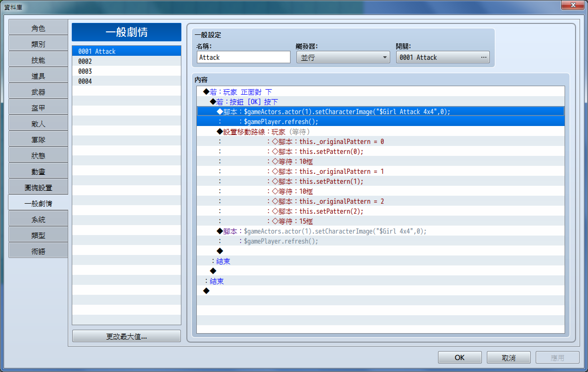Select the 若：玩家 正面對 下 command line

click(x=381, y=92)
